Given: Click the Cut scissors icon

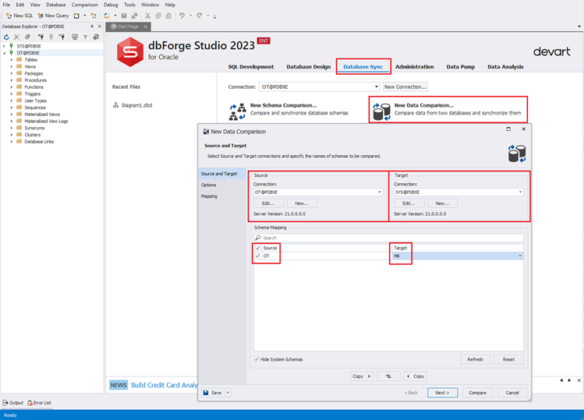Looking at the screenshot, I should 147,16.
